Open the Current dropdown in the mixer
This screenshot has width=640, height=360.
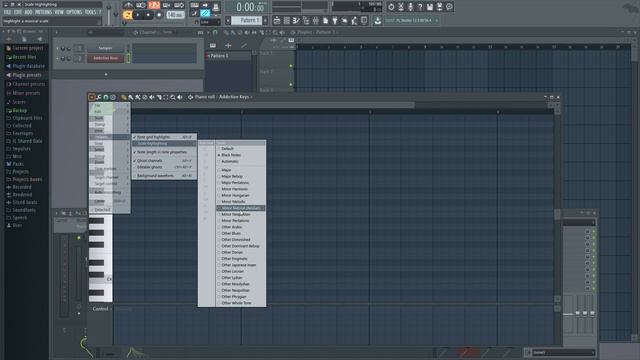coord(563,353)
